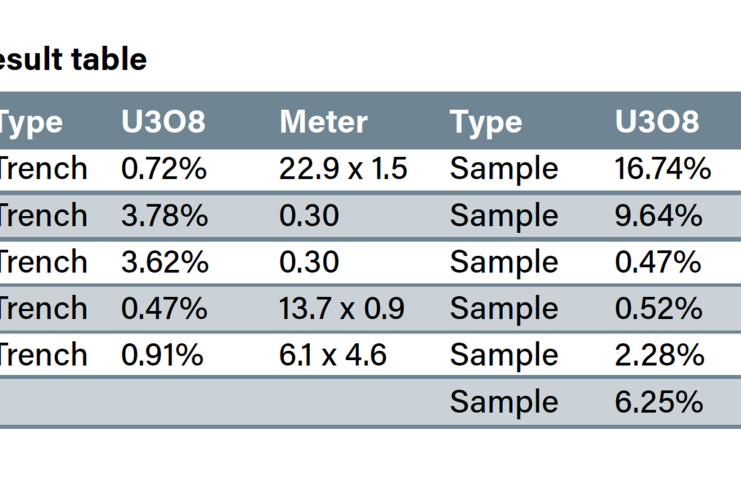Click the "Result table" heading text
This screenshot has height=486, width=741.
(72, 60)
